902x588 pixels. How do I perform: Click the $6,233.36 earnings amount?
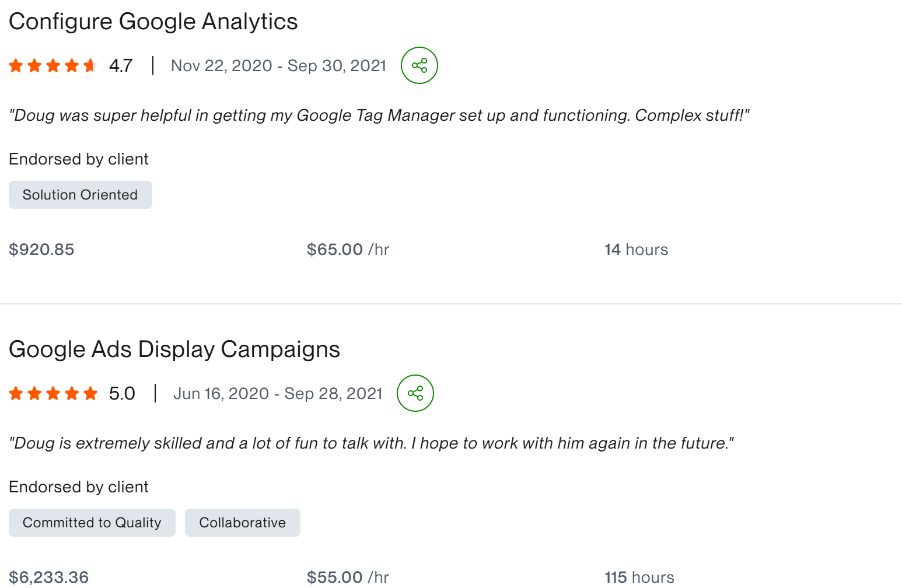(49, 577)
